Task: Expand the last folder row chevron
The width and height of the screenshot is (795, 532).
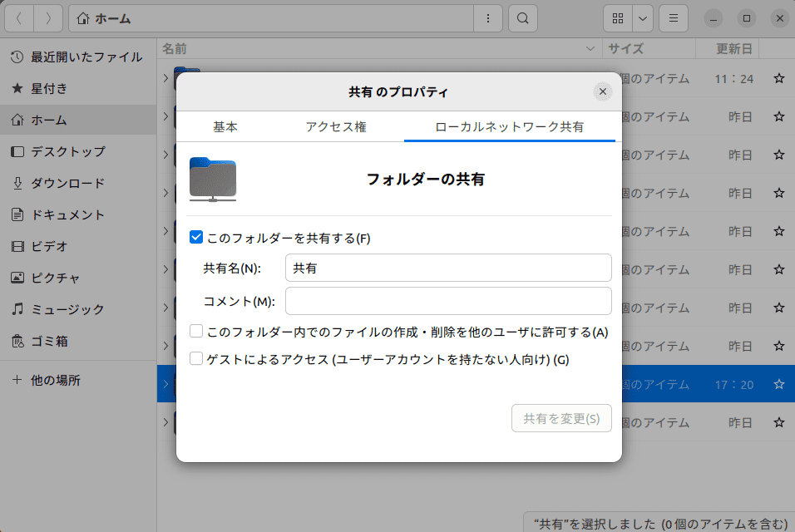Action: click(165, 422)
